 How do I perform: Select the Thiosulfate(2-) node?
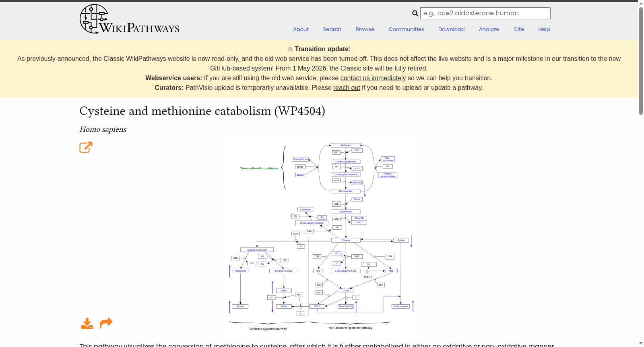346,306
